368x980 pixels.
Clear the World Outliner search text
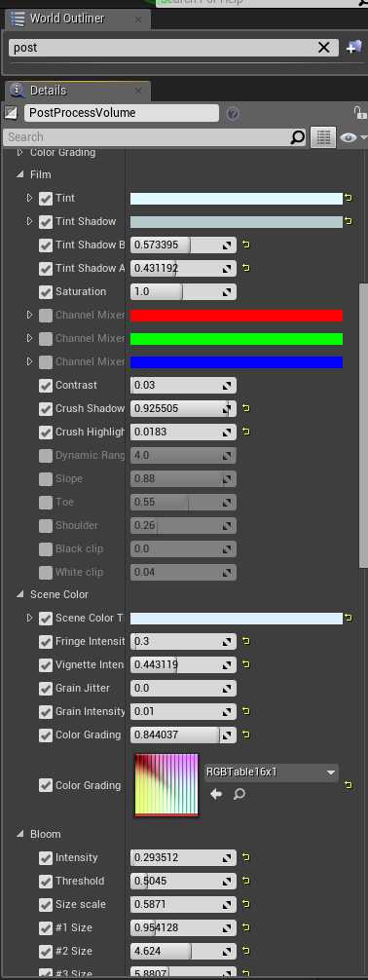click(323, 48)
